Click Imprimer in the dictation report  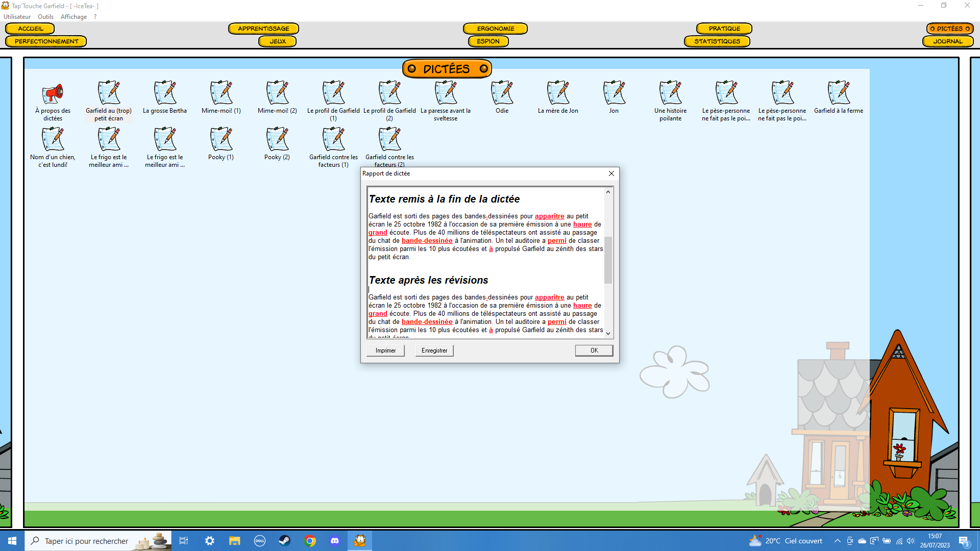tap(385, 350)
